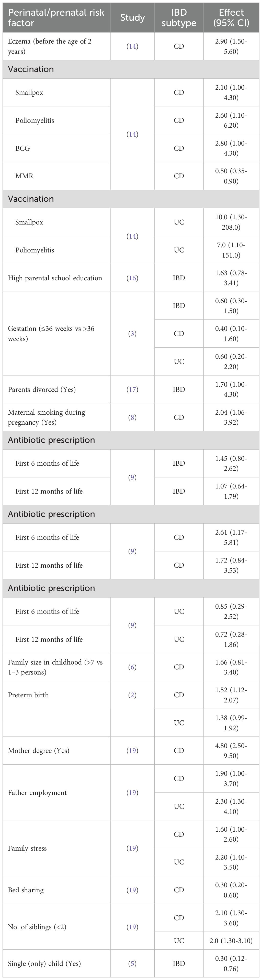Open citation 5 for Single (only) child
This screenshot has height=980, width=262.
[132, 964]
